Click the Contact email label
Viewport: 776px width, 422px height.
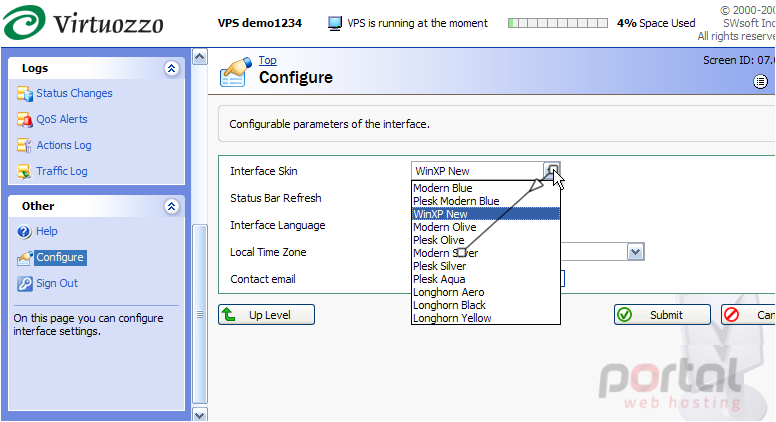click(263, 279)
